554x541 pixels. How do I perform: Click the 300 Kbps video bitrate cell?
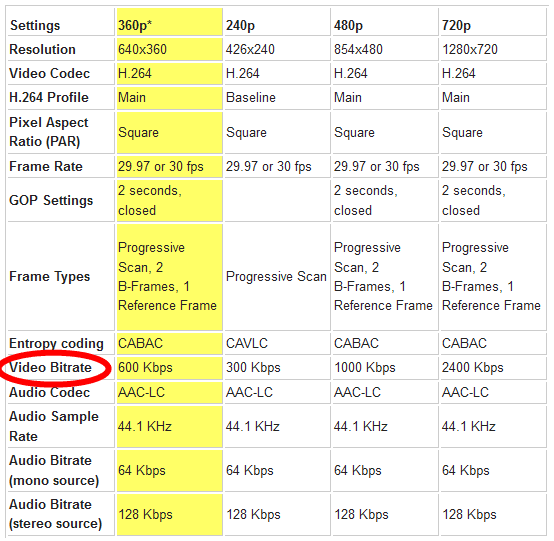click(x=277, y=368)
